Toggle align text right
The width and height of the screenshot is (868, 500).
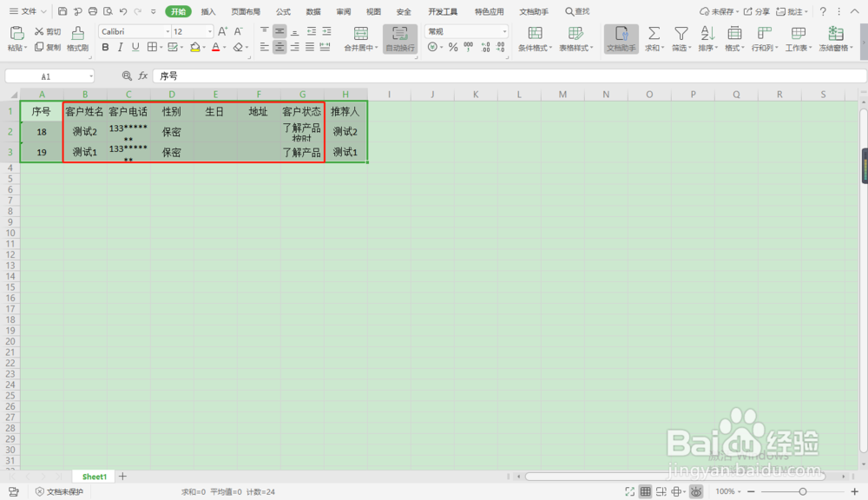coord(294,47)
